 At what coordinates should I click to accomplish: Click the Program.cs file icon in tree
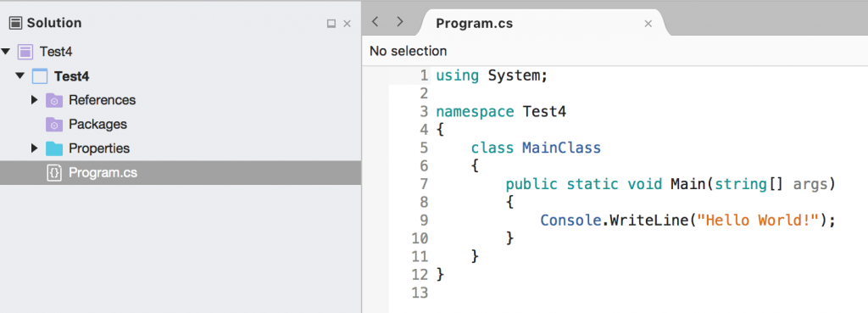pyautogui.click(x=53, y=173)
